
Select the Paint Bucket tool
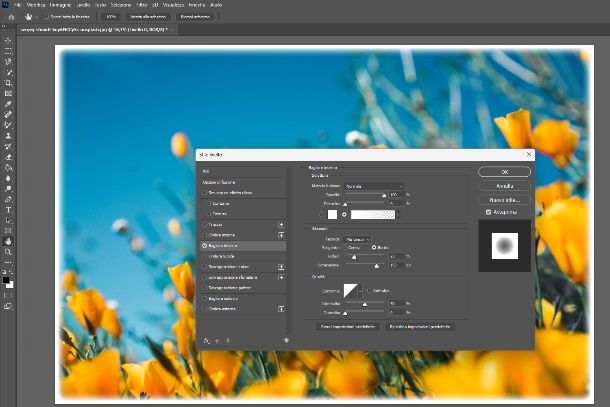pos(8,168)
